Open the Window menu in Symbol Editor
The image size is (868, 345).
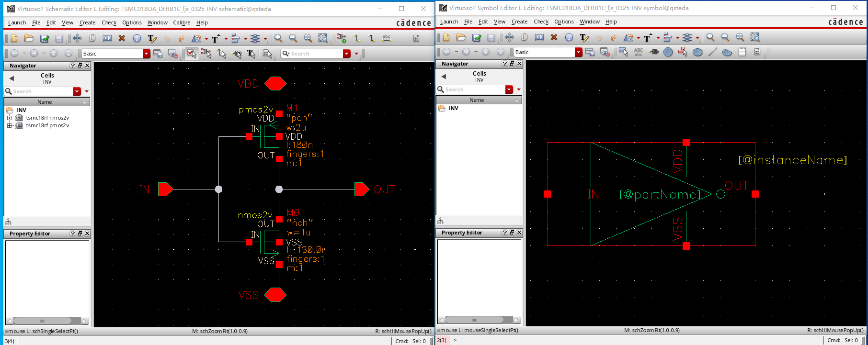pos(590,22)
